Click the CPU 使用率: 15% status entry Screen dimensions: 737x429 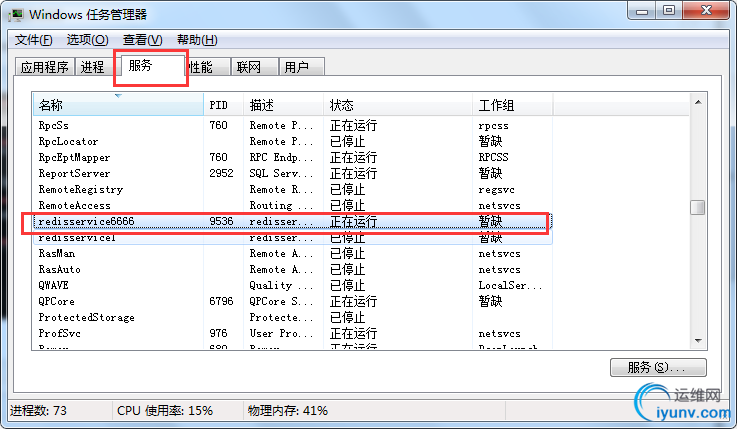point(165,411)
